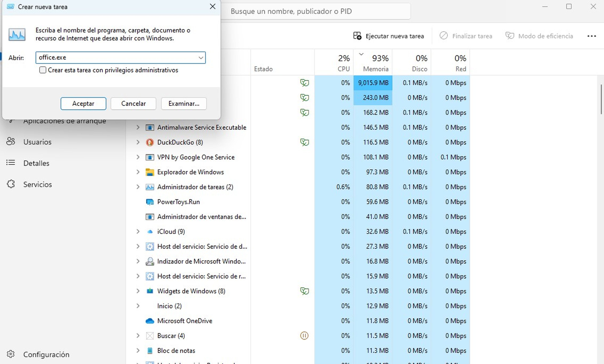Expand the Explorador de Windows row
Image resolution: width=604 pixels, height=364 pixels.
pyautogui.click(x=138, y=172)
